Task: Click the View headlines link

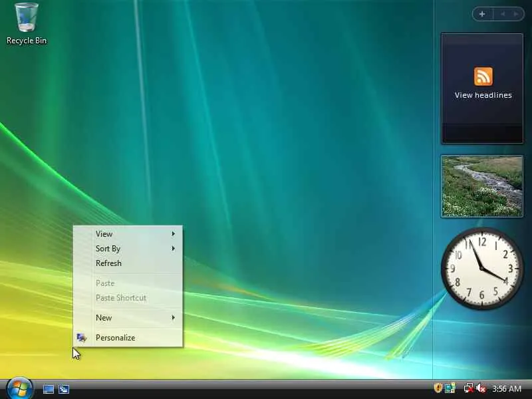Action: (x=483, y=95)
